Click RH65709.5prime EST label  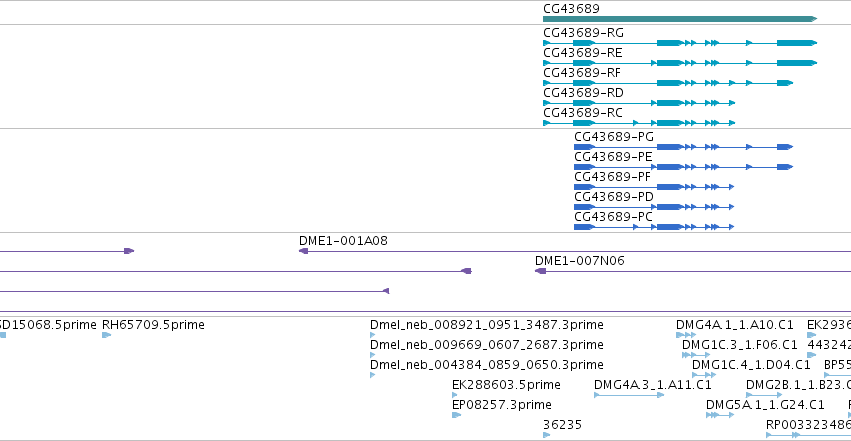(x=153, y=325)
